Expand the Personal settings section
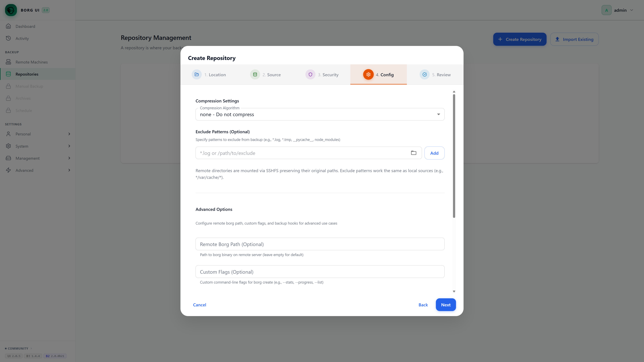This screenshot has width=644, height=362. pos(38,134)
